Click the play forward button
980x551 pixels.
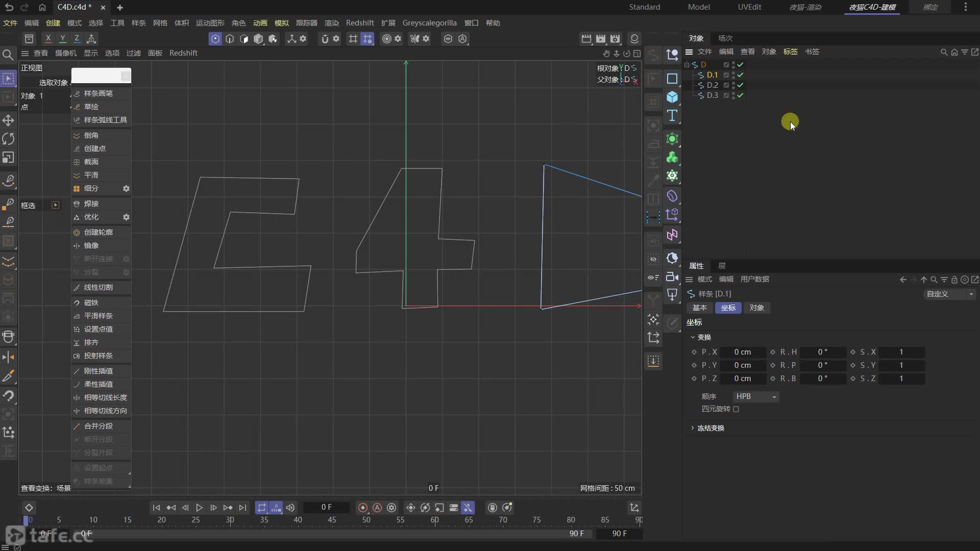coord(199,508)
